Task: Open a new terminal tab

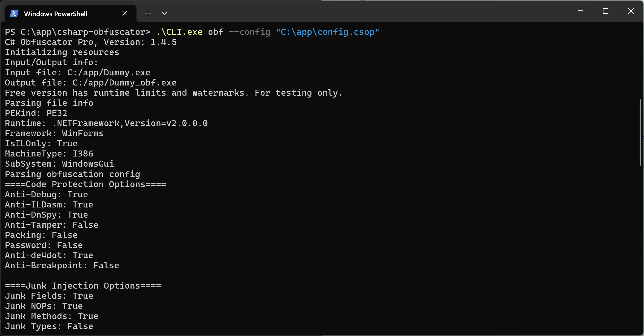Action: tap(148, 13)
